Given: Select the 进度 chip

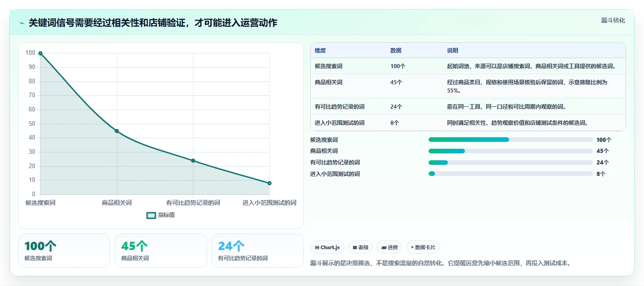Looking at the screenshot, I should (x=389, y=247).
